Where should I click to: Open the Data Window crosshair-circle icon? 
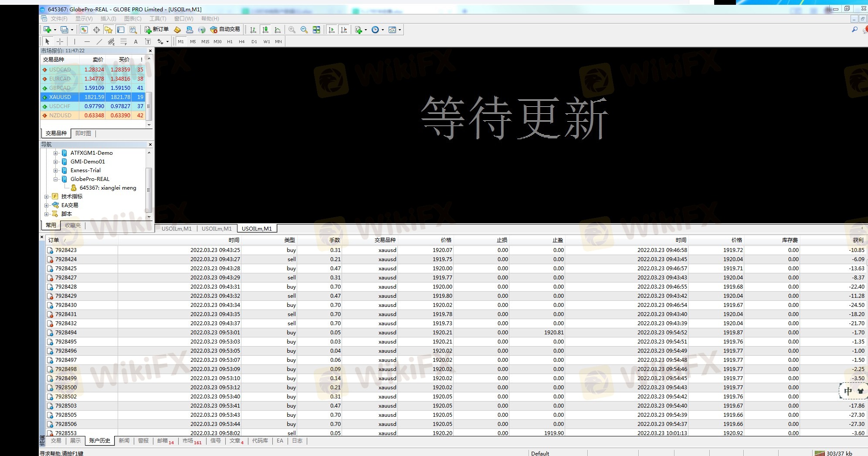[x=96, y=30]
